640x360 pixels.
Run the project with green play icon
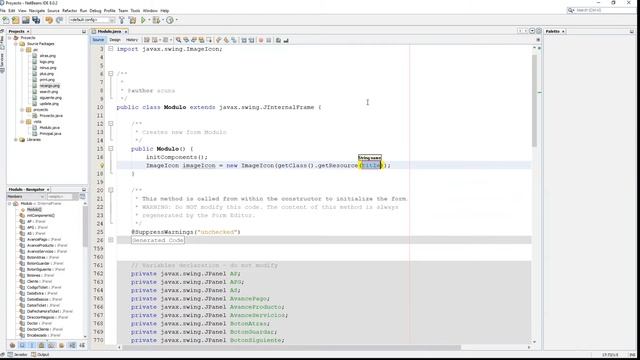click(143, 20)
